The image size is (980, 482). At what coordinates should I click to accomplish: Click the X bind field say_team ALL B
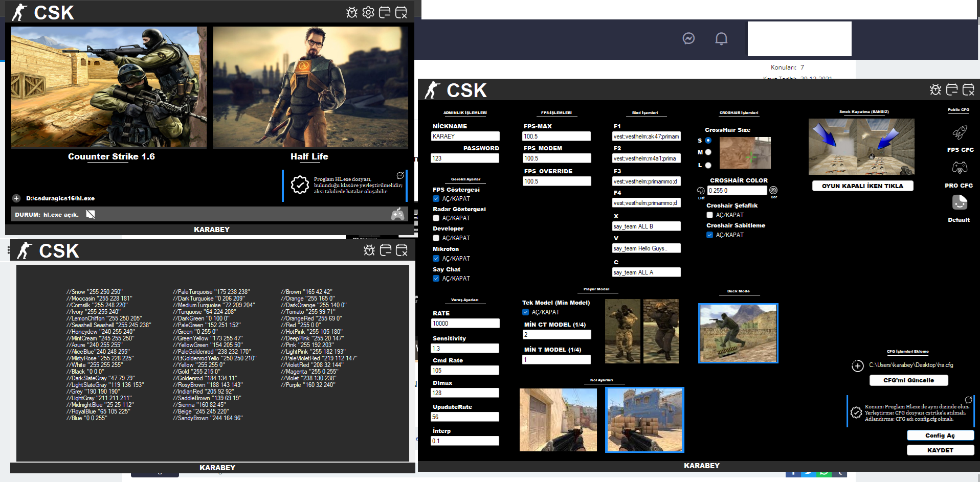(647, 226)
